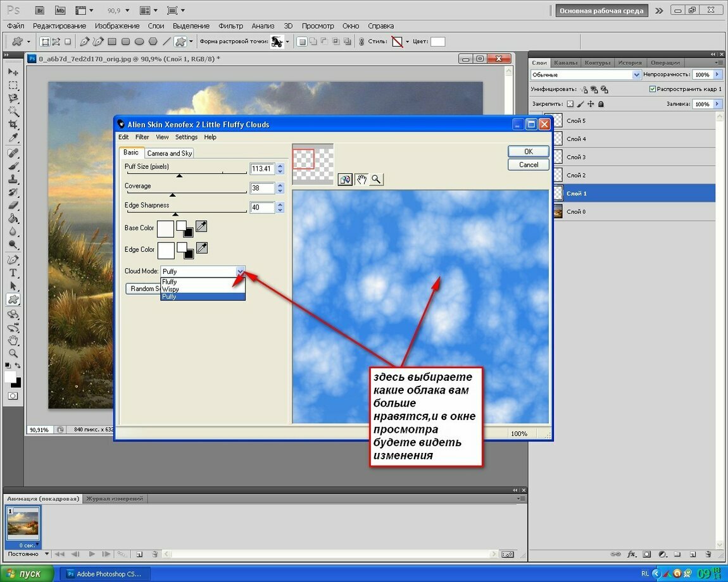
Task: Choose Fluffy in Cloud Mode list
Action: click(x=203, y=282)
